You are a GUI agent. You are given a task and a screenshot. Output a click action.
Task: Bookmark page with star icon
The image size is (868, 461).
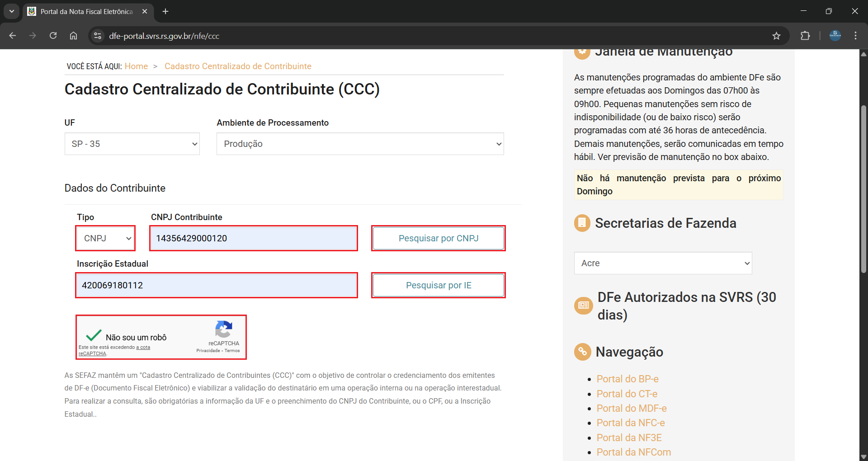776,36
